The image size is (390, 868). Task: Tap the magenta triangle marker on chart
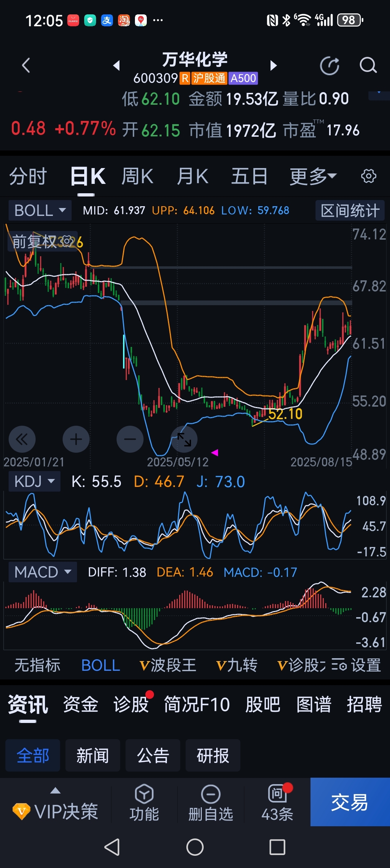[x=215, y=453]
